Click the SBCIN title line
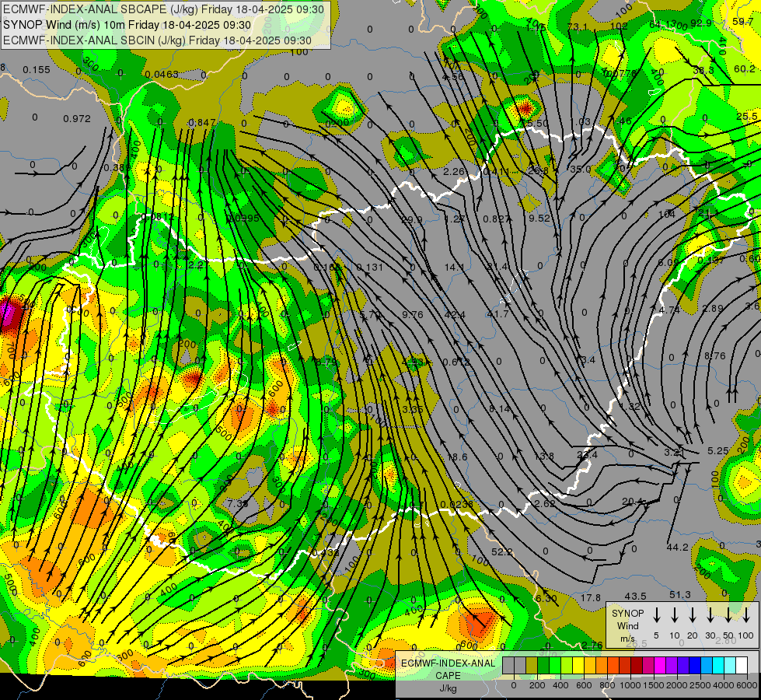 [157, 40]
